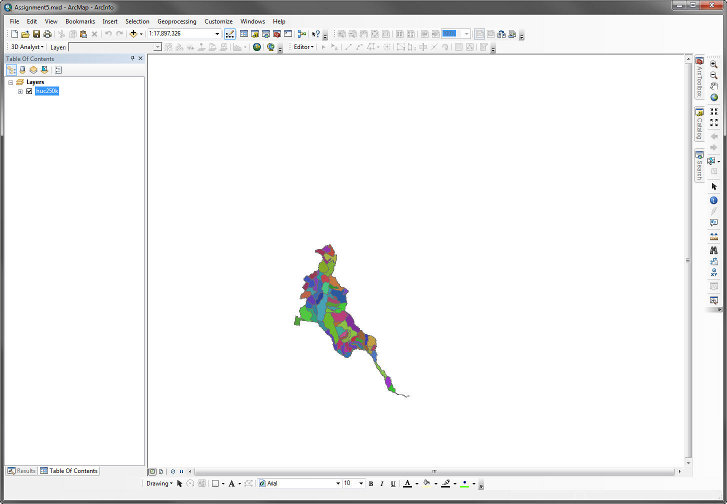Click the What's This help icon
The height and width of the screenshot is (504, 727).
click(x=316, y=34)
